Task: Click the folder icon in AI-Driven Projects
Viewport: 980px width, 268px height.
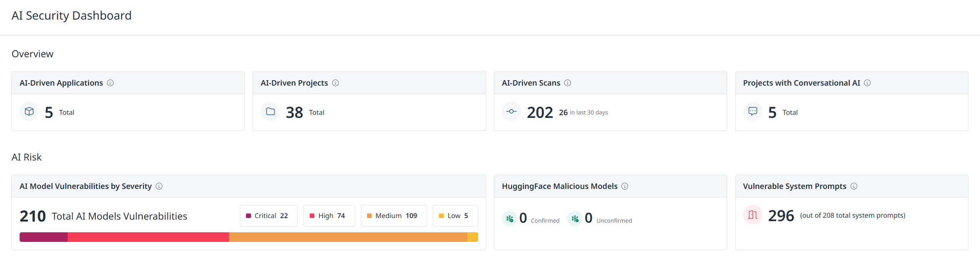Action: pyautogui.click(x=271, y=112)
